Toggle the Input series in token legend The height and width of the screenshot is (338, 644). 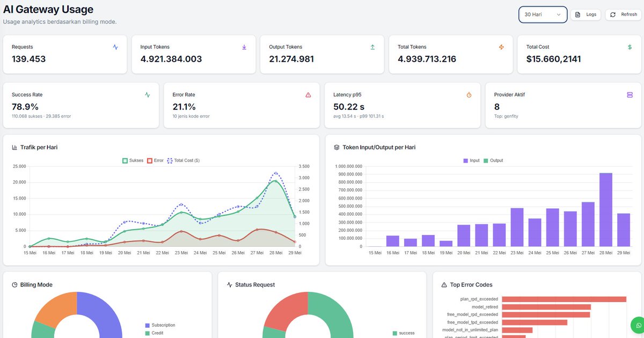(472, 160)
